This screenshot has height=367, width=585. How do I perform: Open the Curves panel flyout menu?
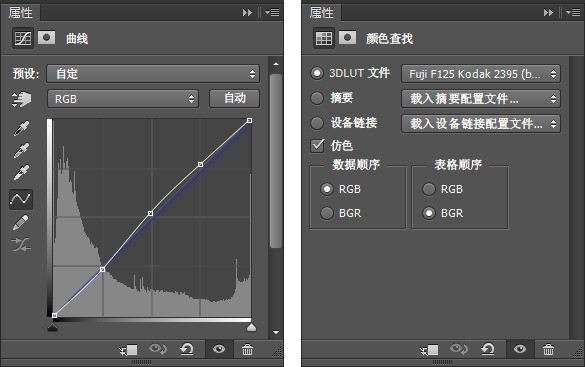click(x=272, y=13)
